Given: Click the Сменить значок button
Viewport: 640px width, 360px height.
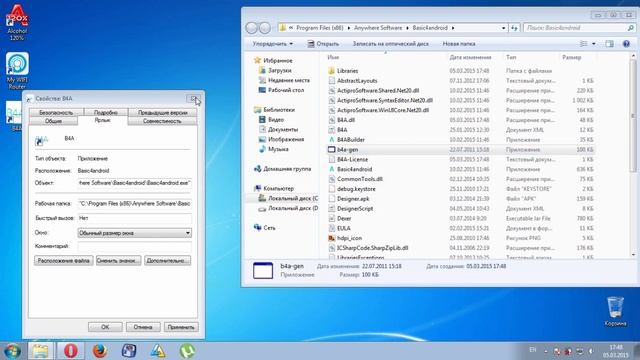Looking at the screenshot, I should (x=118, y=260).
